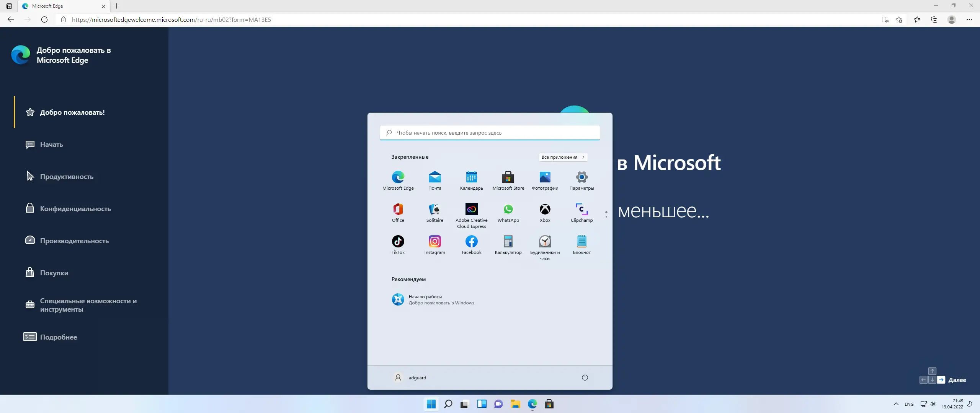This screenshot has height=413, width=980.
Task: Open the power options button
Action: pos(585,377)
